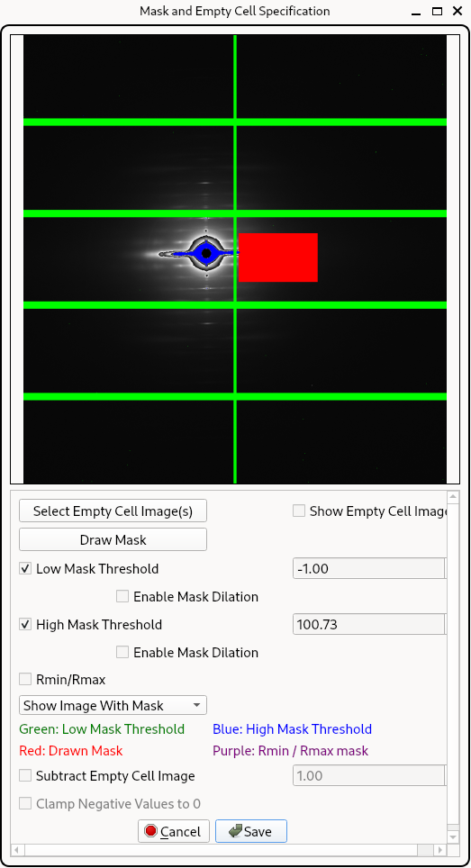Screen dimensions: 471x868
Task: Check the Subtract Empty Cell Image option
Action: click(25, 775)
